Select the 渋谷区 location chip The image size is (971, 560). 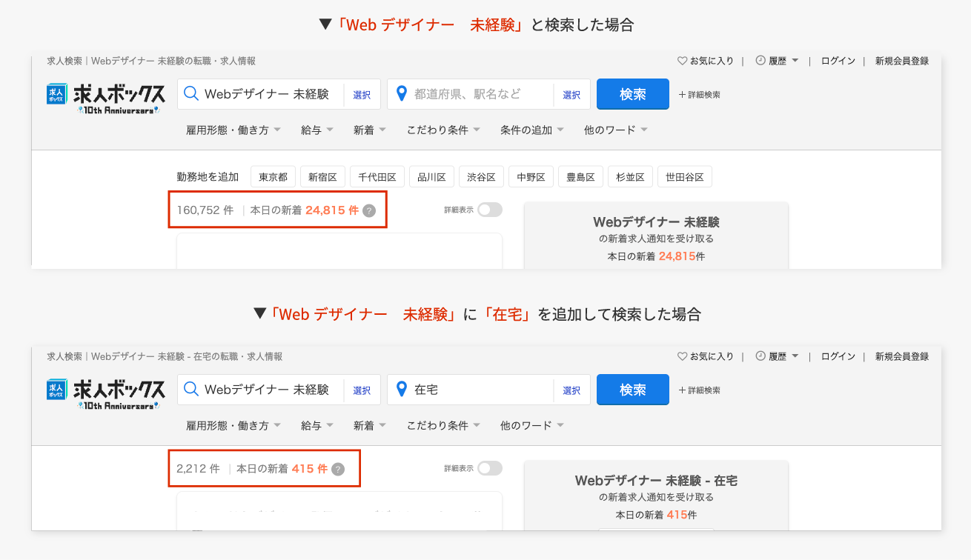[x=482, y=176]
